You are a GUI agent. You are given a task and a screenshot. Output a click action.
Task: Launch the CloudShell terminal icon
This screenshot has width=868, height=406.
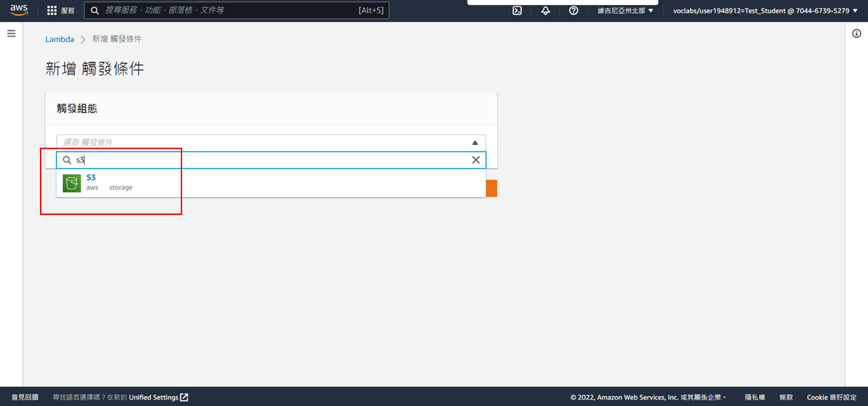click(x=517, y=10)
